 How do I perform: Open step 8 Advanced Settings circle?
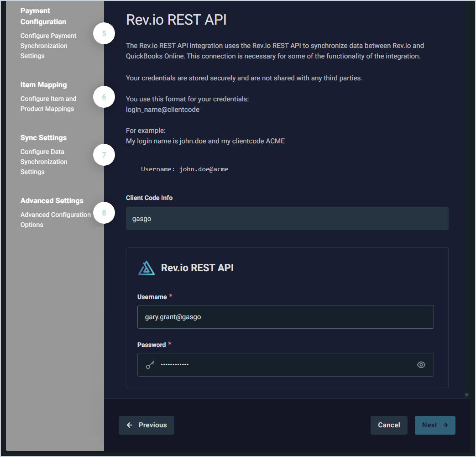[x=104, y=213]
